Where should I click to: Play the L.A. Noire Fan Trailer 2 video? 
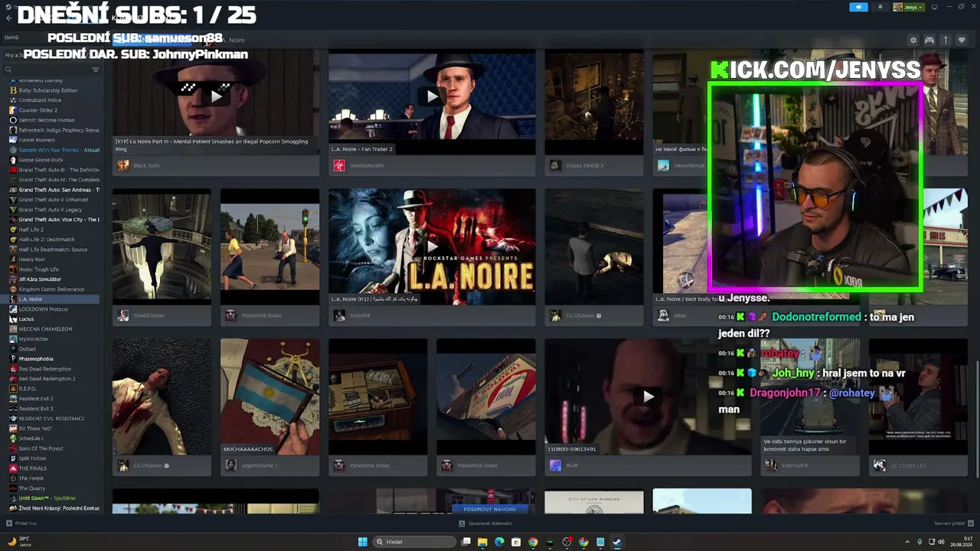click(x=432, y=96)
